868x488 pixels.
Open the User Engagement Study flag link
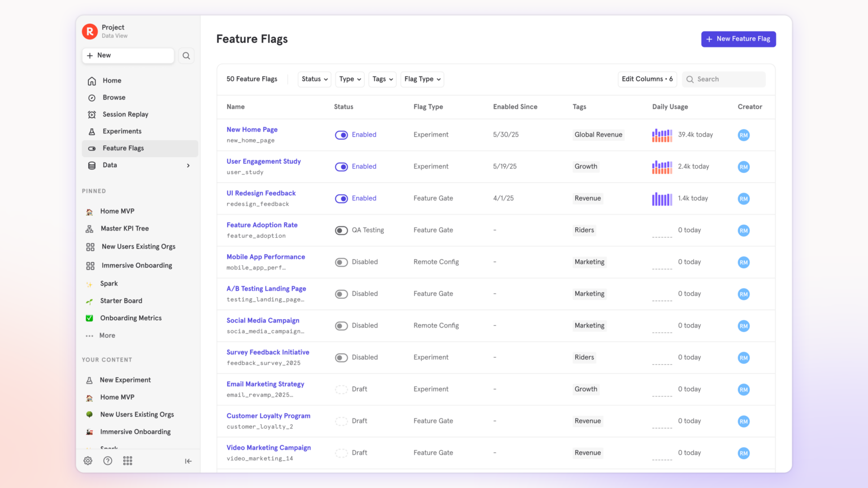point(263,161)
